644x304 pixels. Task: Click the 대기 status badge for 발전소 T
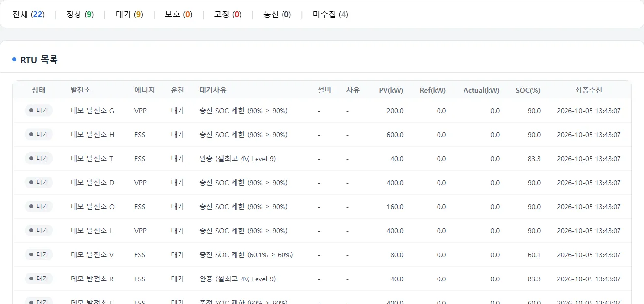39,158
